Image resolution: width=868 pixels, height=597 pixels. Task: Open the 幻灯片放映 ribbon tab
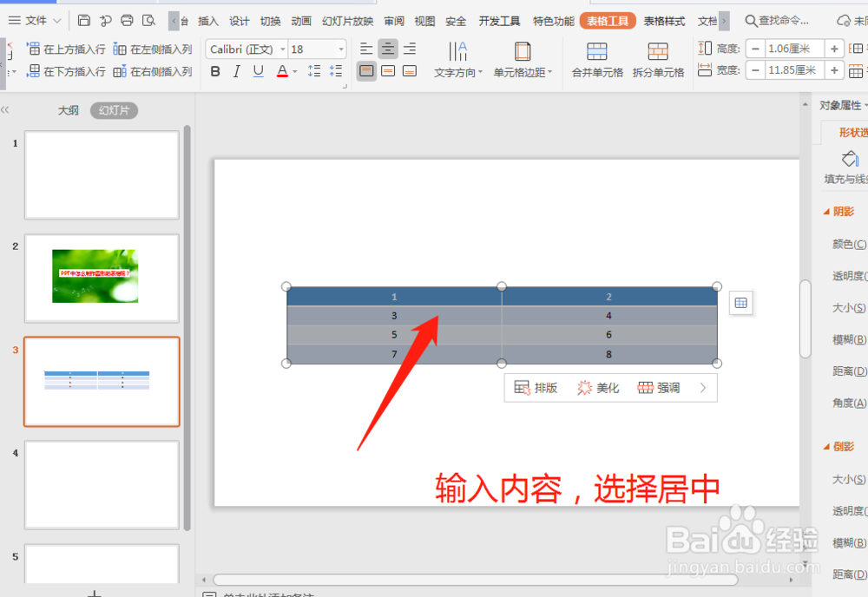[x=346, y=20]
